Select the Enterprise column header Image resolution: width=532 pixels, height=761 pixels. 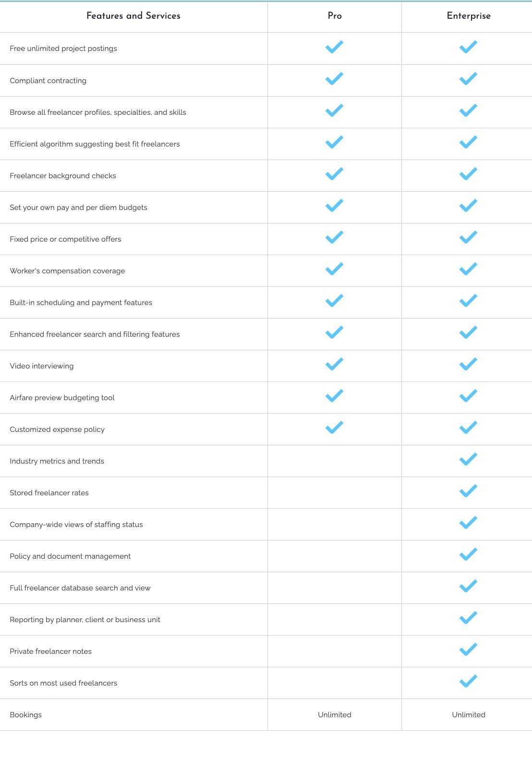tap(469, 16)
